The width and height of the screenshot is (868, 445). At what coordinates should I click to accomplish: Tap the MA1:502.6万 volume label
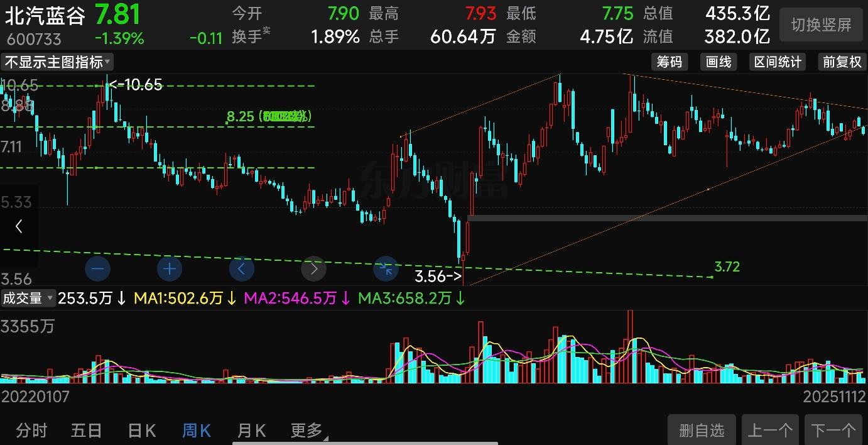click(x=185, y=299)
